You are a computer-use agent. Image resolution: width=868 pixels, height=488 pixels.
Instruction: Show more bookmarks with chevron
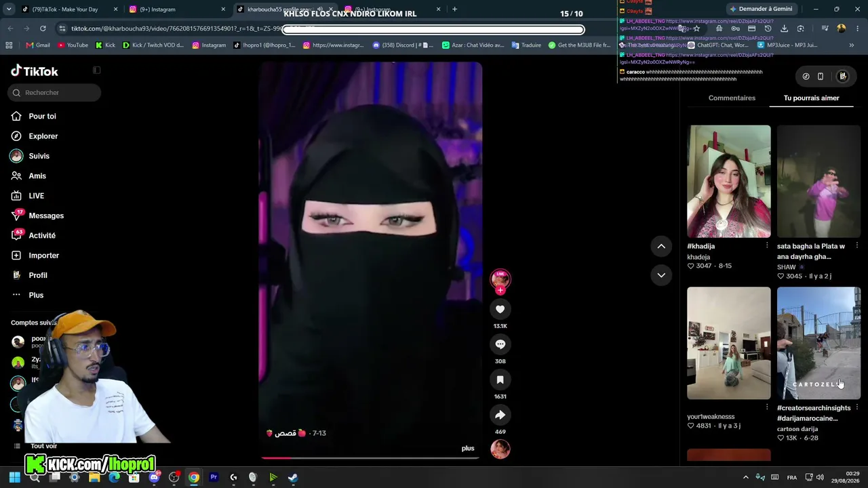(x=852, y=45)
